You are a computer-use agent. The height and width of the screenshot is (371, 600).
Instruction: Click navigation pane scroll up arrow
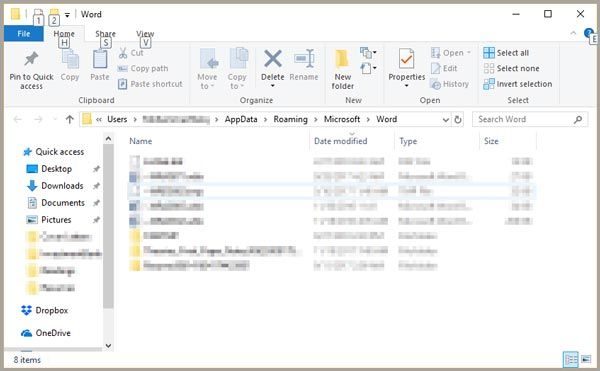point(109,139)
